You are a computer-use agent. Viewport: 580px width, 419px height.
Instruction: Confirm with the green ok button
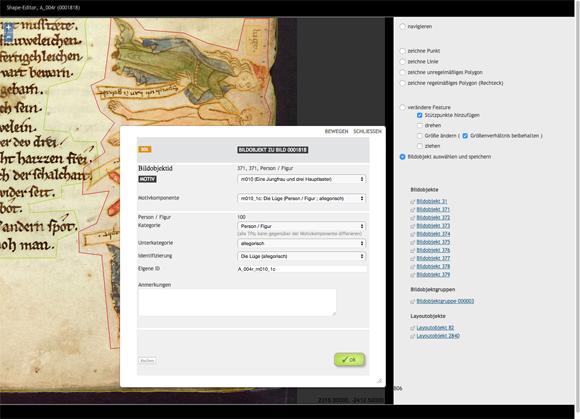[349, 359]
